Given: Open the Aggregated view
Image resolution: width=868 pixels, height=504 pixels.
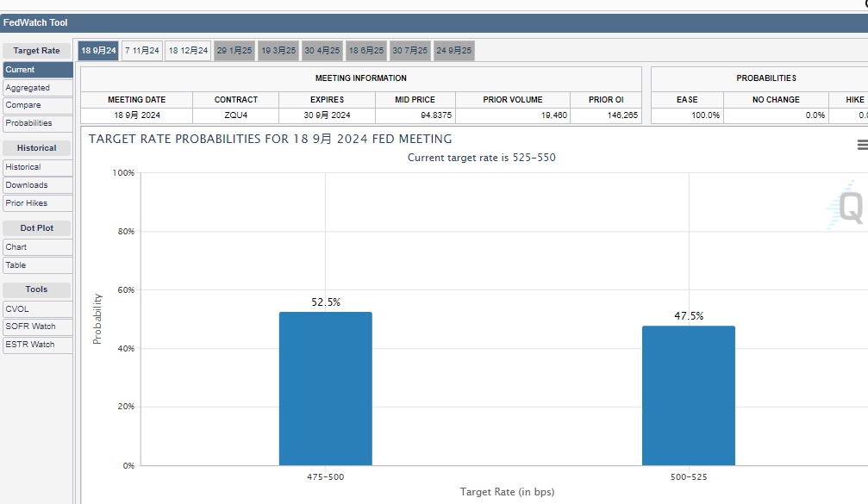Looking at the screenshot, I should point(37,88).
